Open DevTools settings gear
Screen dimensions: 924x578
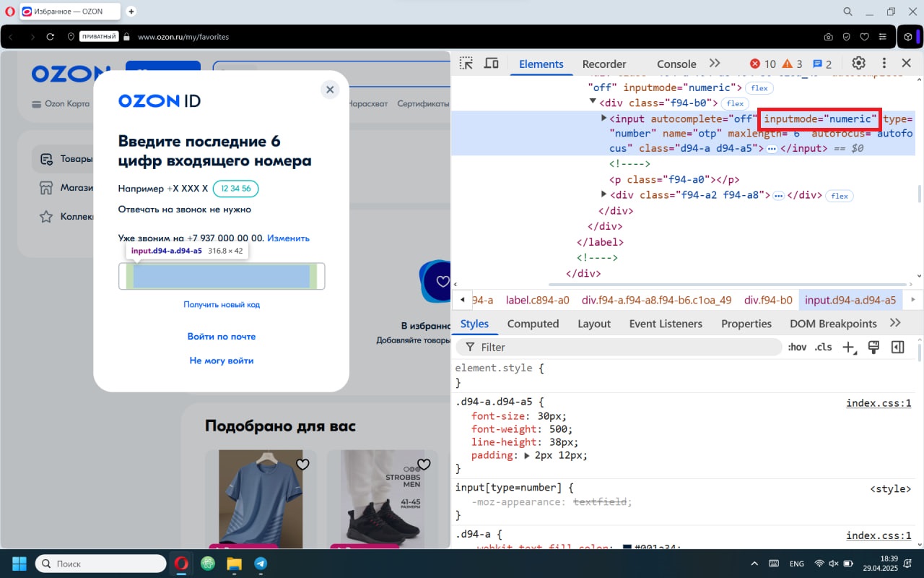click(x=858, y=64)
